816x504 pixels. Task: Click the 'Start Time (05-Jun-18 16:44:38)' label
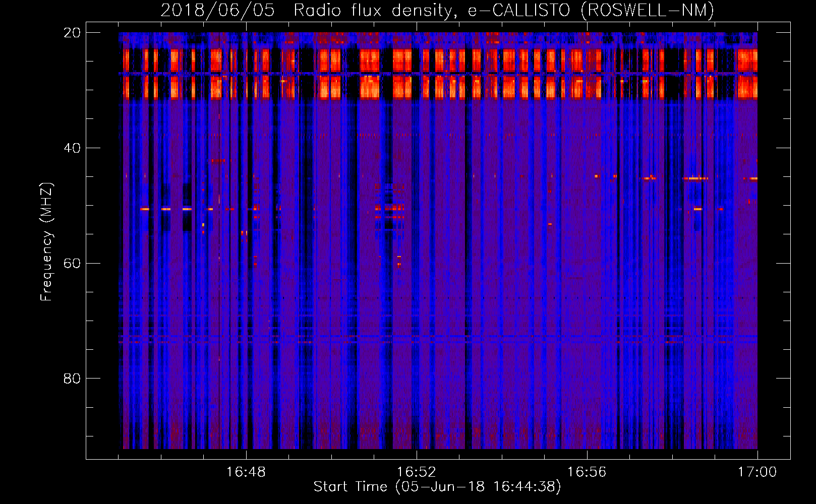437,487
